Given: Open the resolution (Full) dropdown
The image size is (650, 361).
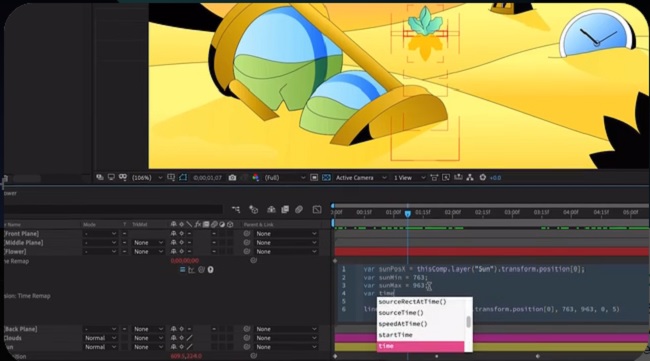Looking at the screenshot, I should coord(285,177).
